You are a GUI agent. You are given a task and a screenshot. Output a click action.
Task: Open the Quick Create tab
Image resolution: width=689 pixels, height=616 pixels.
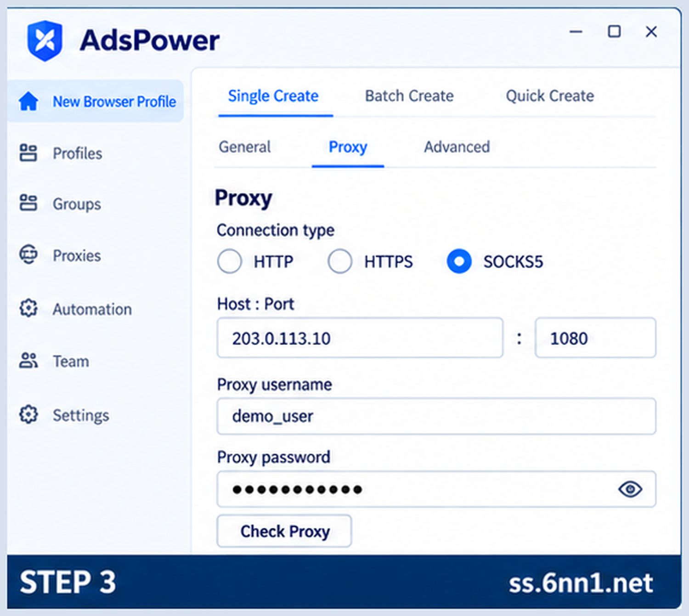(550, 96)
